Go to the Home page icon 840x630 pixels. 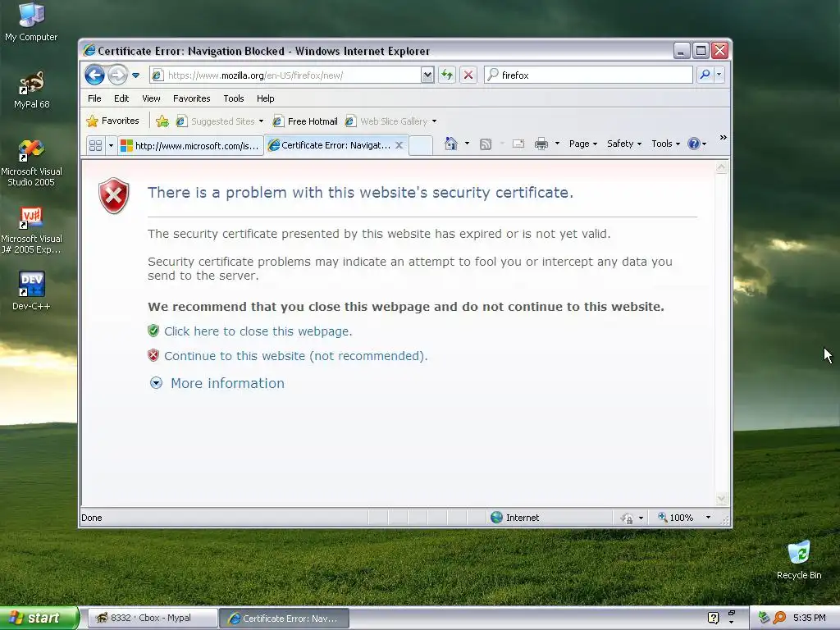pyautogui.click(x=451, y=144)
